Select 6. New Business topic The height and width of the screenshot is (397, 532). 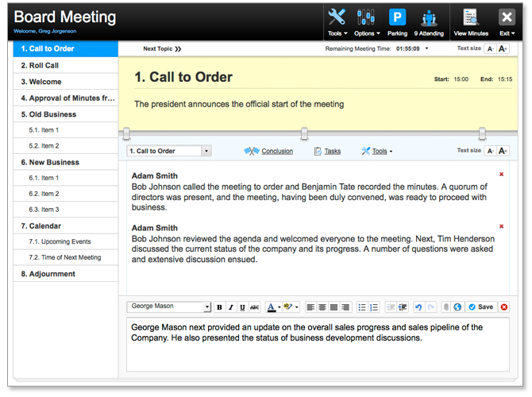click(65, 162)
